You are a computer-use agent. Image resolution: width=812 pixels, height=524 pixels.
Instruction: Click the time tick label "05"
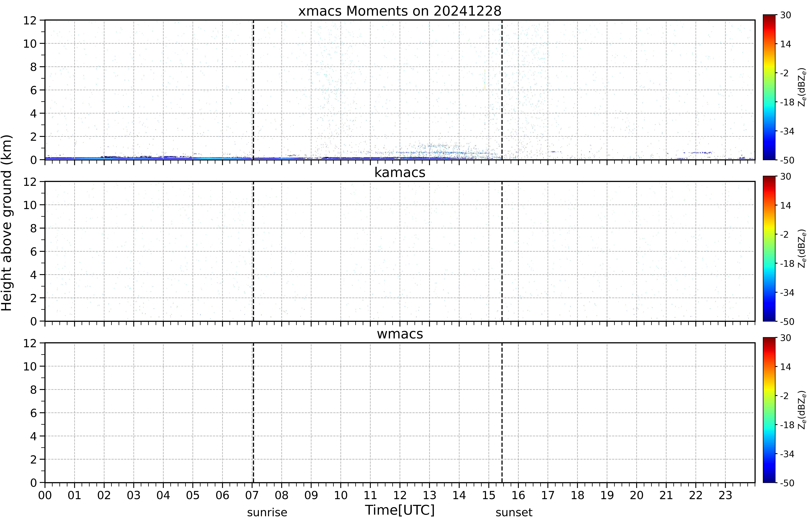193,495
